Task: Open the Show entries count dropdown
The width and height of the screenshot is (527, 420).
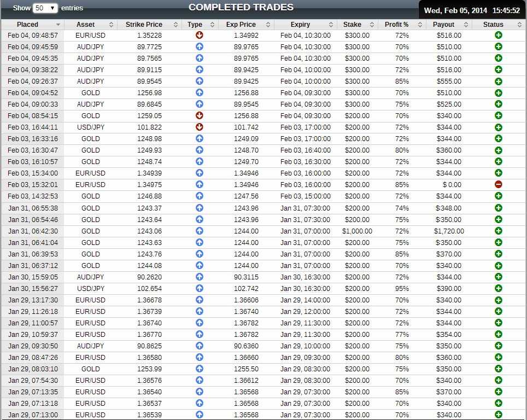Action: pos(45,8)
